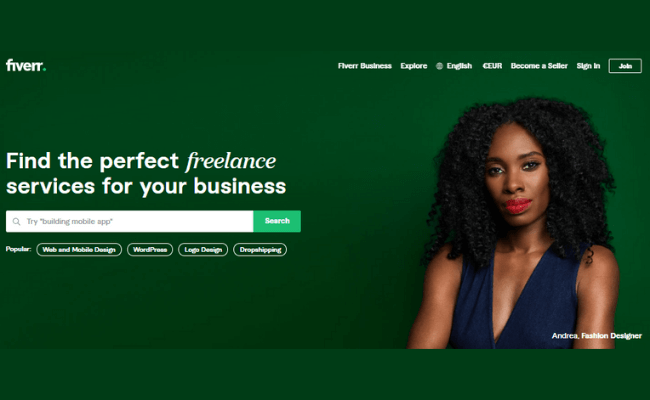Change currency via EUR selector

[x=492, y=66]
